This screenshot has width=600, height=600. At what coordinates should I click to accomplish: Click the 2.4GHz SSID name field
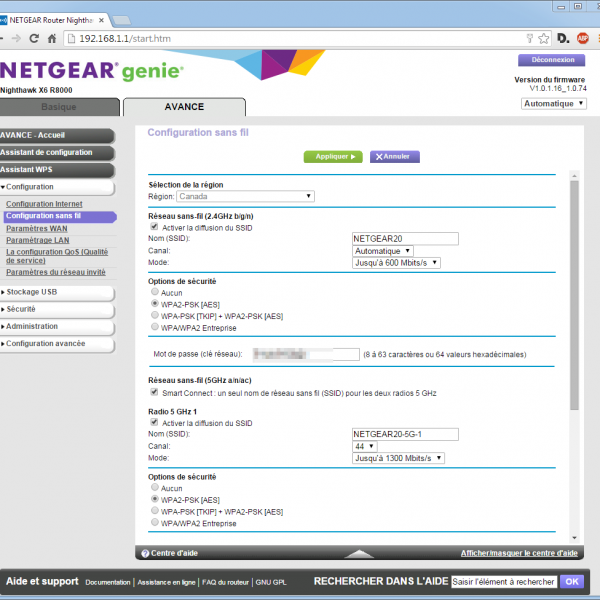[x=405, y=238]
